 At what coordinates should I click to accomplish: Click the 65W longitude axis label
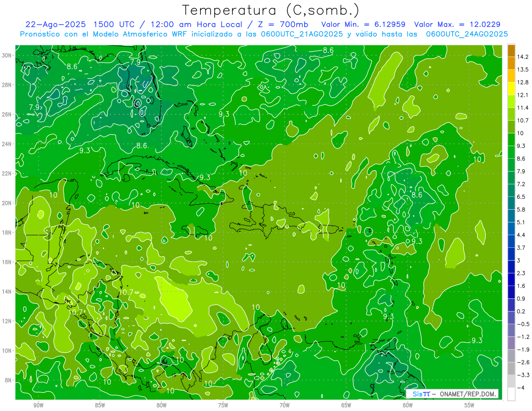(x=346, y=405)
